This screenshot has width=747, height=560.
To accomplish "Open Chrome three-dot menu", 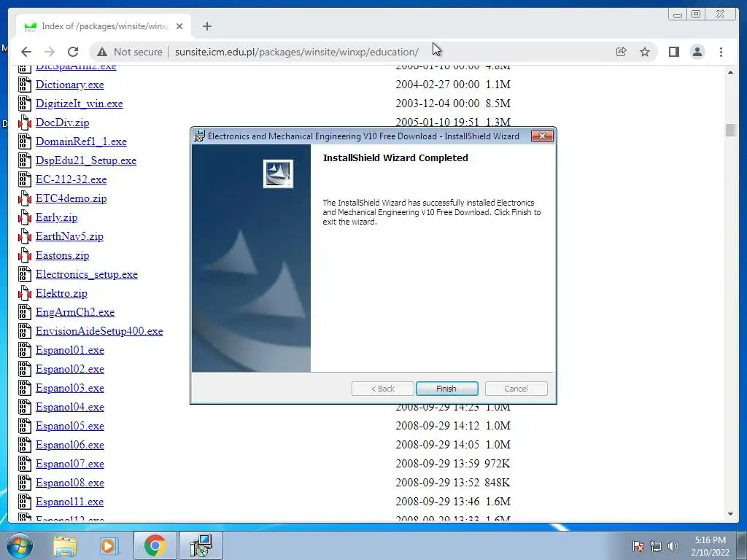I will [721, 52].
